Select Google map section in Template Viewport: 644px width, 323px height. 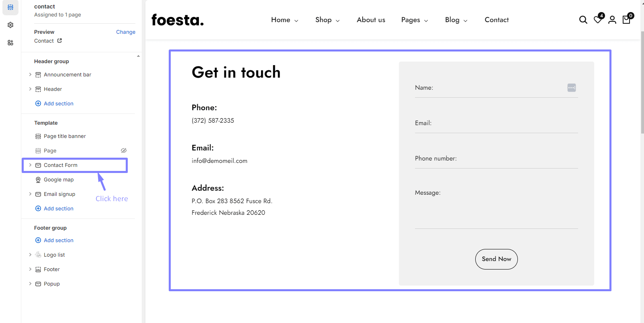(x=59, y=180)
